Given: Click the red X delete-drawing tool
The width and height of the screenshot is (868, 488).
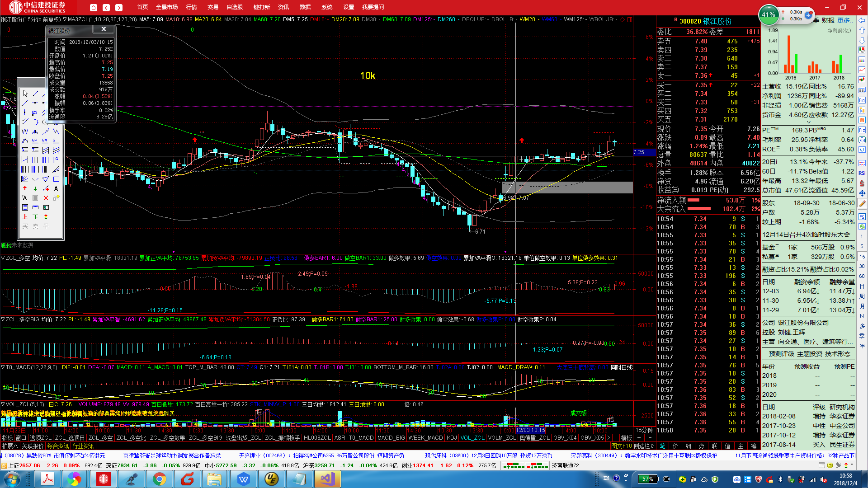Looking at the screenshot, I should (46, 198).
